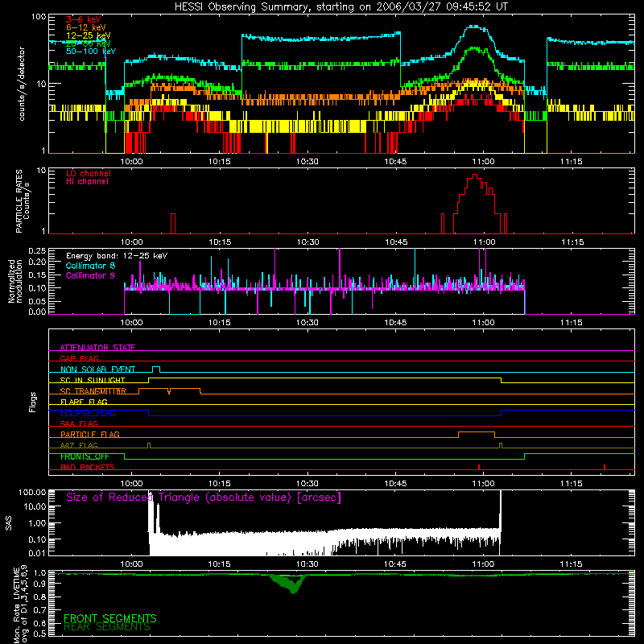Click the GAP FLAG label

click(x=79, y=358)
